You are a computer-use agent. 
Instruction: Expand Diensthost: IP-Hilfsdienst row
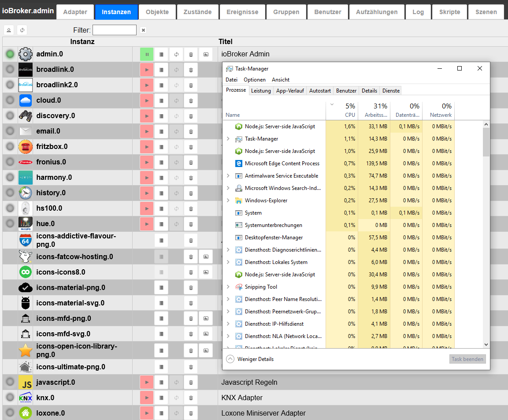(228, 324)
